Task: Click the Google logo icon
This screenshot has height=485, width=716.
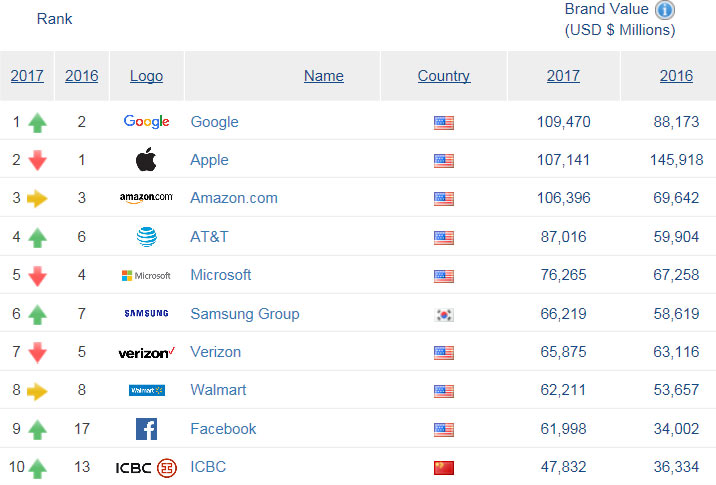Action: pyautogui.click(x=146, y=122)
